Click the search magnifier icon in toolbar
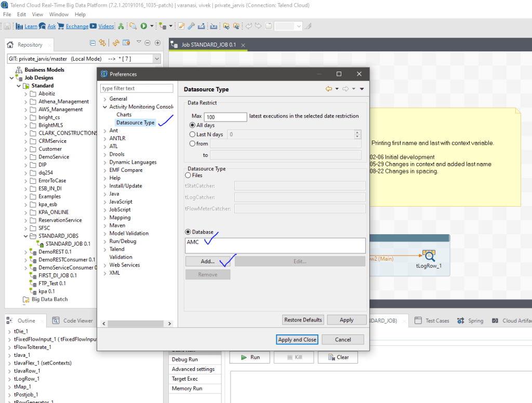Image resolution: width=532 pixels, height=403 pixels. pos(133,26)
